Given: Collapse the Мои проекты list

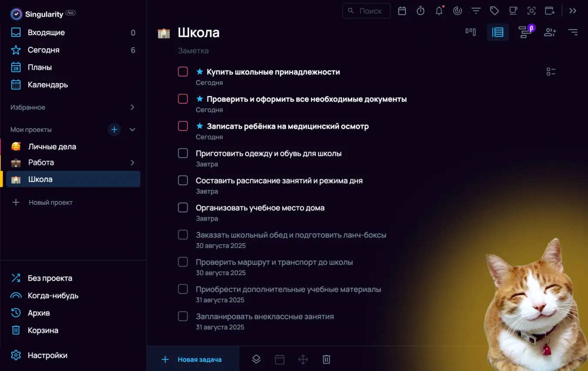Looking at the screenshot, I should (133, 129).
